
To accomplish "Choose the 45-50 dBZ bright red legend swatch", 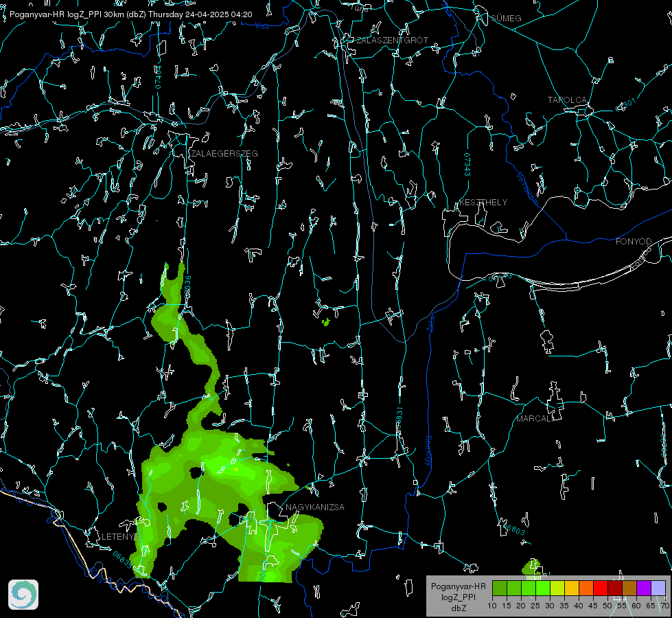I will tap(601, 588).
